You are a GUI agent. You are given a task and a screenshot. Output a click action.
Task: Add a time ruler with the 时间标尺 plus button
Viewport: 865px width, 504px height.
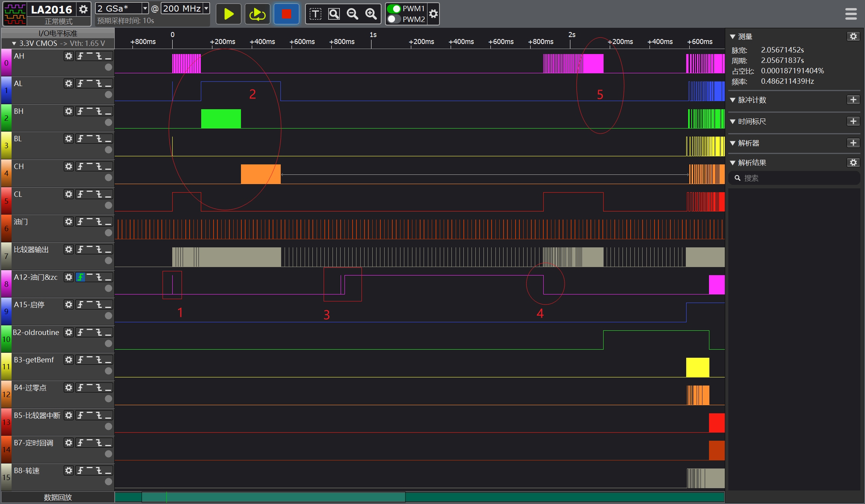pyautogui.click(x=853, y=121)
